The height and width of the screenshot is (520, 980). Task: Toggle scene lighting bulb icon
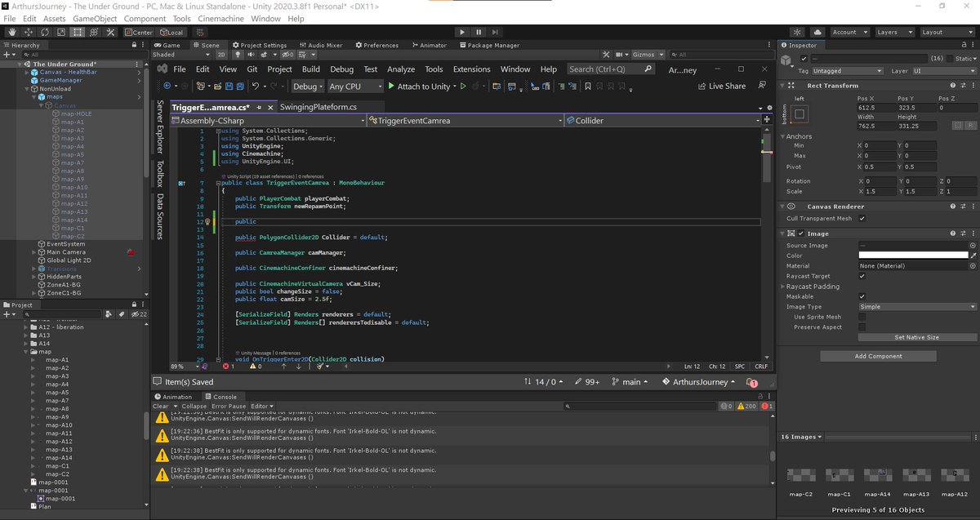239,55
